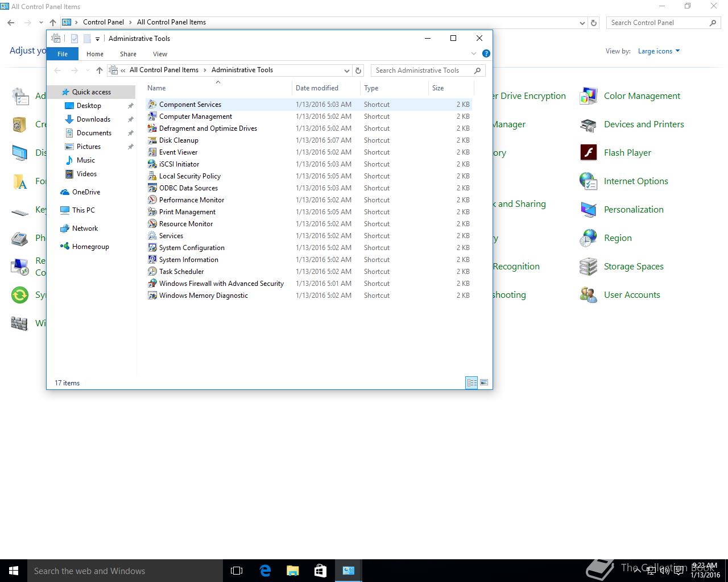Expand the ribbon using the chevron
This screenshot has height=582, width=728.
474,53
